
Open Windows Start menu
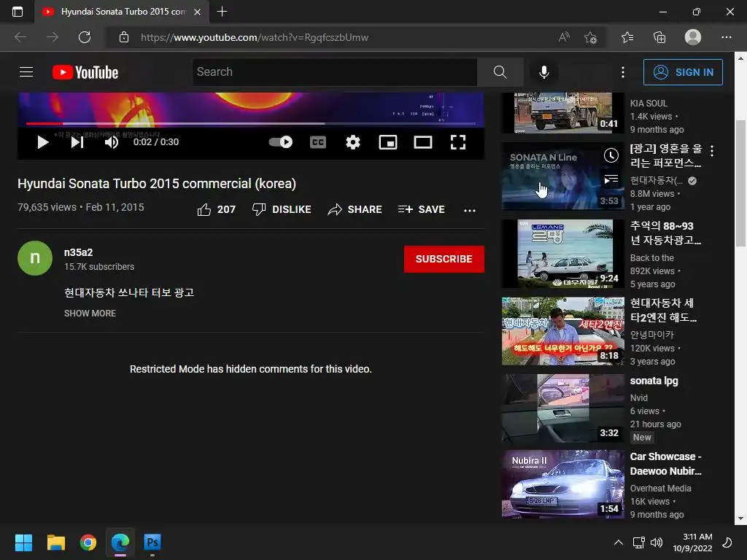23,542
